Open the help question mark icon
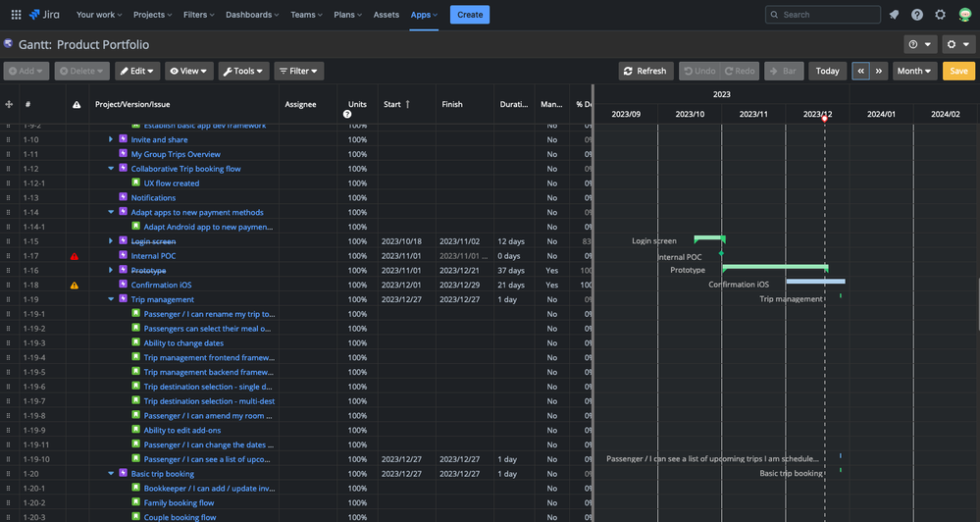Viewport: 980px width, 522px height. 917,15
